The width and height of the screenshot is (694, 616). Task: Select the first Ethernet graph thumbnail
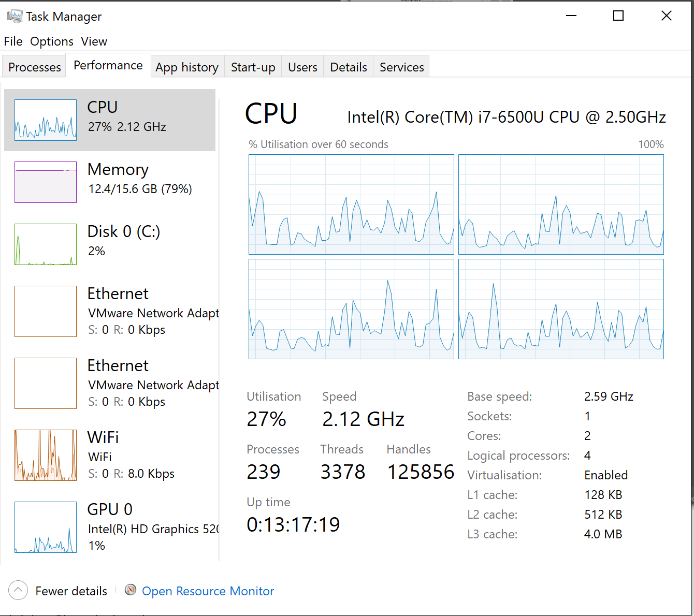point(46,311)
